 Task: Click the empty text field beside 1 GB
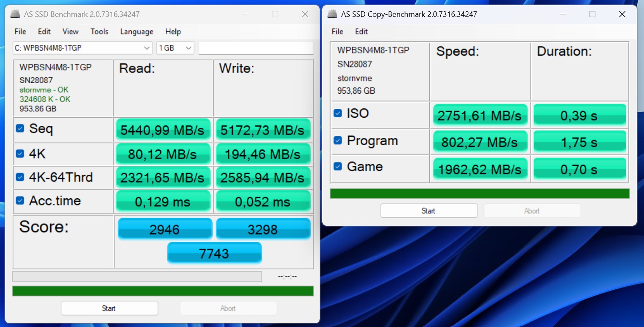[x=256, y=48]
